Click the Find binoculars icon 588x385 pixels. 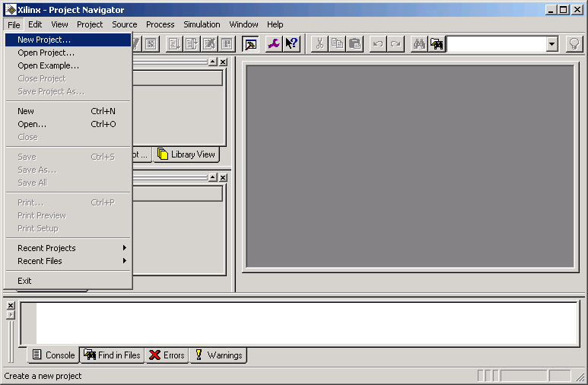[x=419, y=44]
